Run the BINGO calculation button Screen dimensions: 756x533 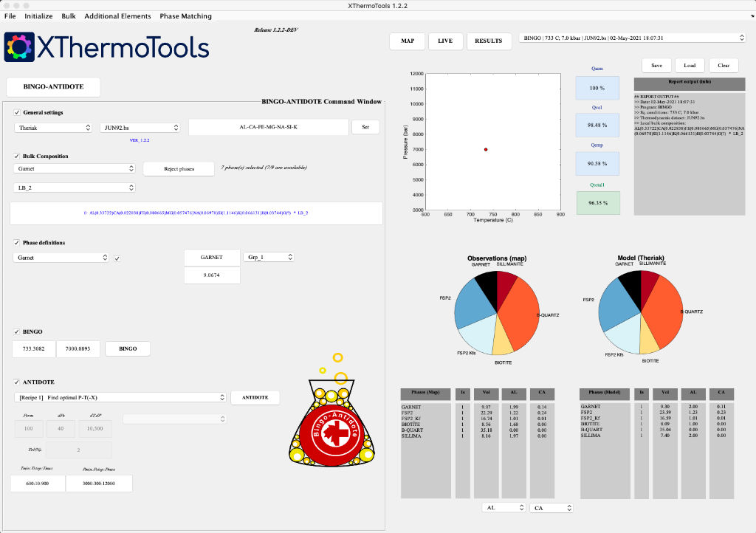click(x=128, y=348)
